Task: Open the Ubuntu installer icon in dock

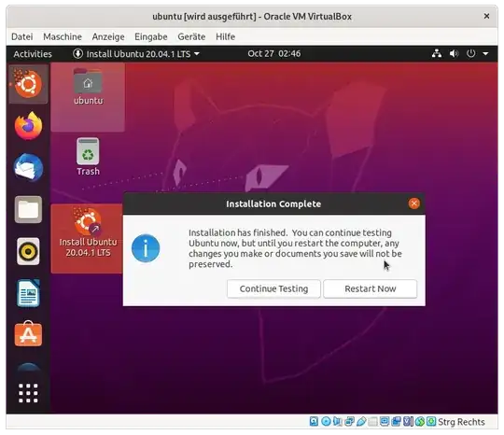Action: pos(28,84)
